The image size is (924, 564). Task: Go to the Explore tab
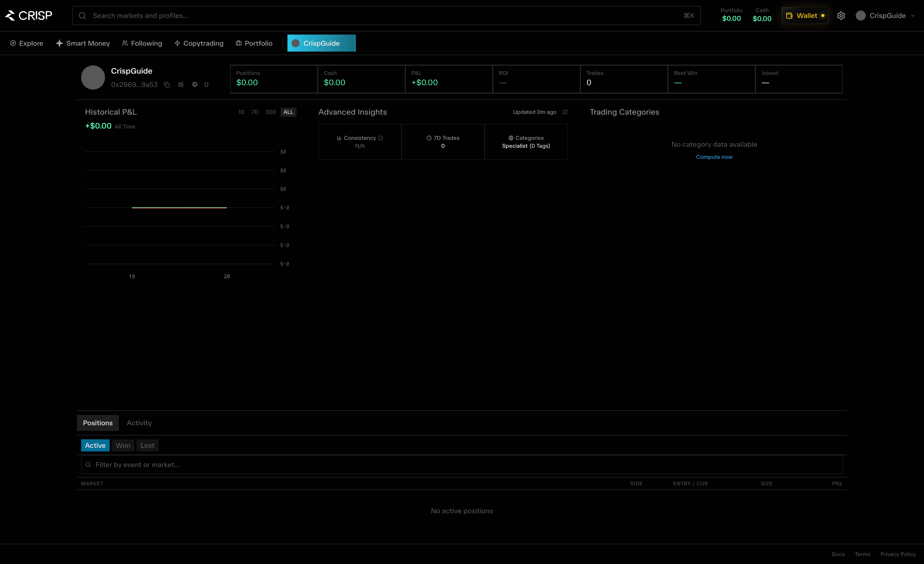pyautogui.click(x=26, y=43)
